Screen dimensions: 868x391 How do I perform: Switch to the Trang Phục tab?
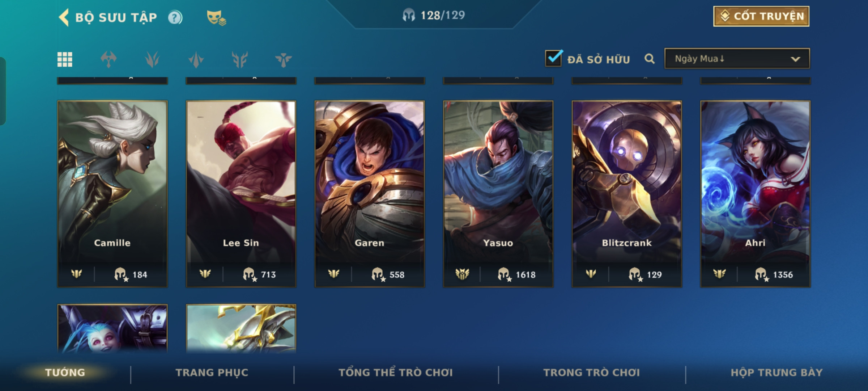tap(212, 373)
